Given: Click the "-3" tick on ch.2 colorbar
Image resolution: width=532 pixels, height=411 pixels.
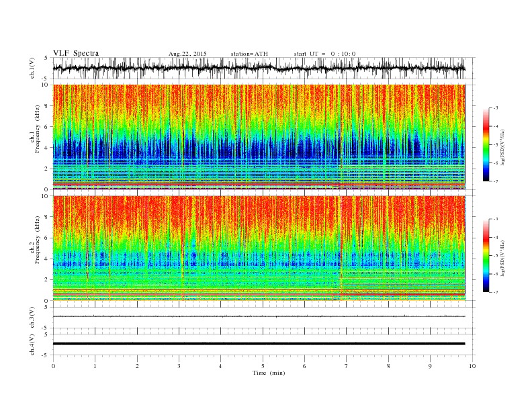Looking at the screenshot, I should [x=495, y=219].
